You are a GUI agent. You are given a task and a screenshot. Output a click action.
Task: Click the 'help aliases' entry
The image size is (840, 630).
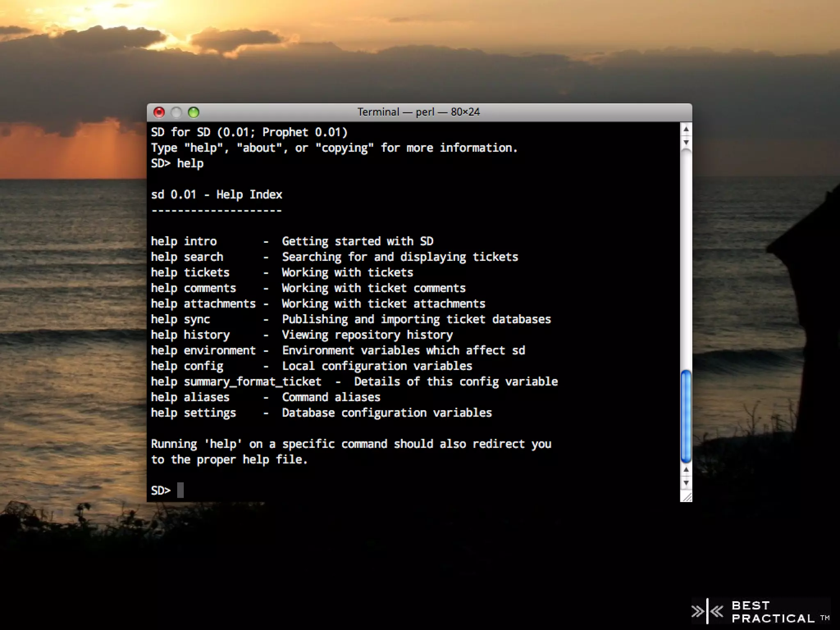190,397
